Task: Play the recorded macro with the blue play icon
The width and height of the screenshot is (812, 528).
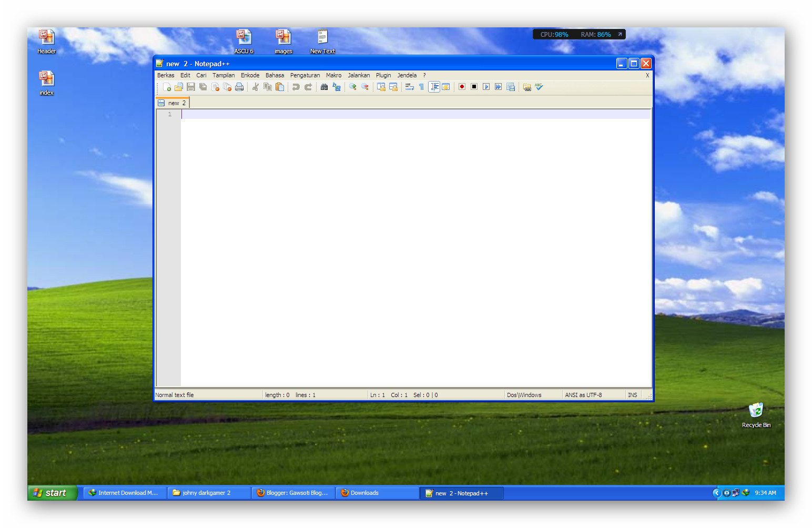Action: tap(486, 87)
